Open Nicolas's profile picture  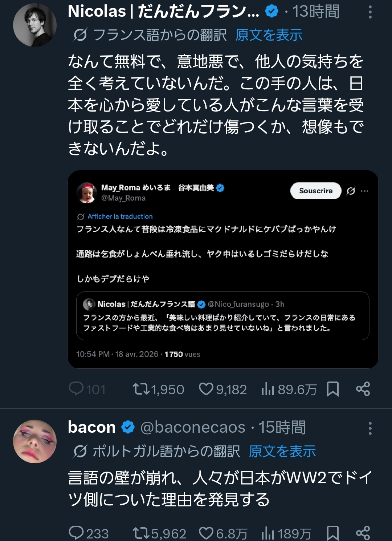pyautogui.click(x=35, y=25)
